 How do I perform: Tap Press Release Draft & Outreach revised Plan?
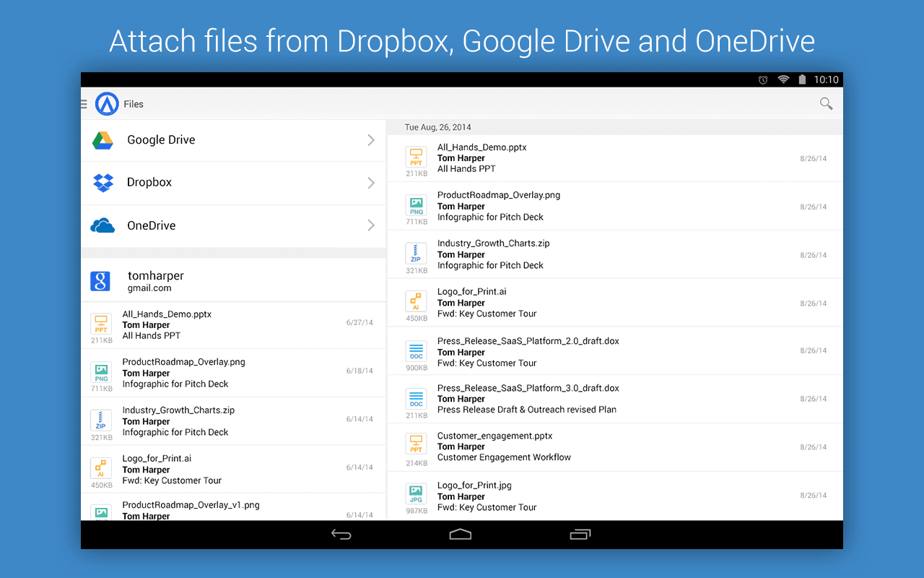pyautogui.click(x=527, y=410)
